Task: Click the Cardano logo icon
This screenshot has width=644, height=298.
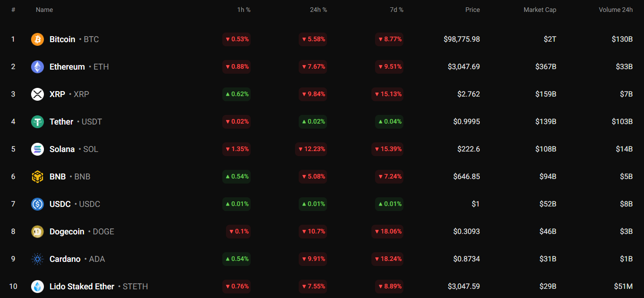Action: 38,259
